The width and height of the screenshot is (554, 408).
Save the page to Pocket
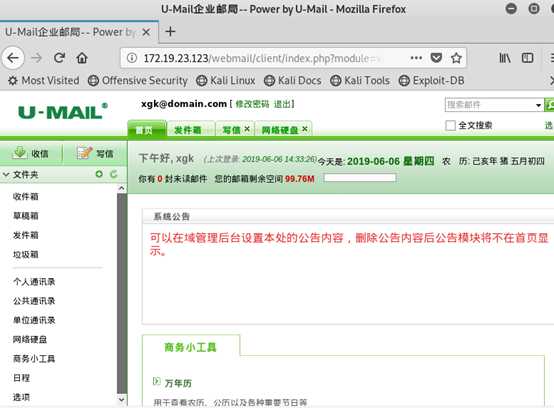coord(436,58)
